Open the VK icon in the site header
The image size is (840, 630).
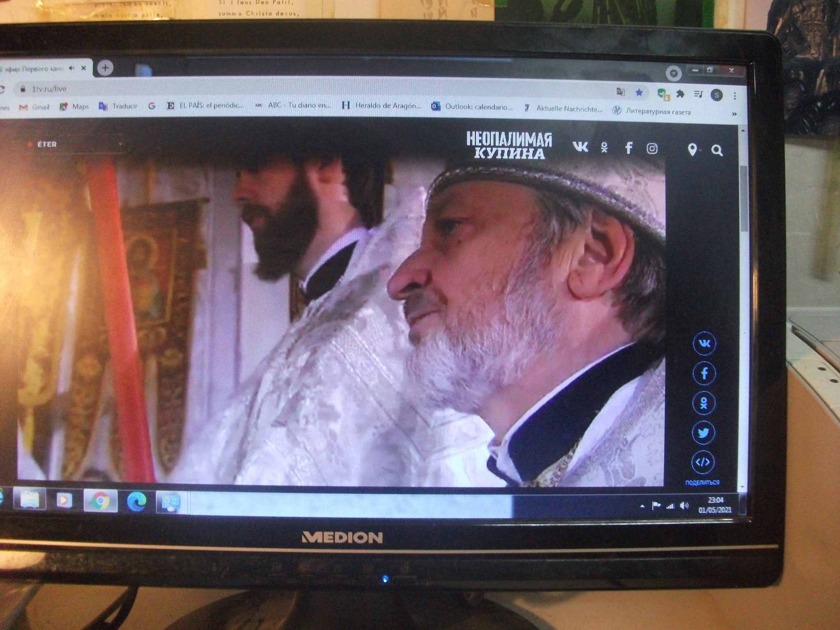click(580, 147)
